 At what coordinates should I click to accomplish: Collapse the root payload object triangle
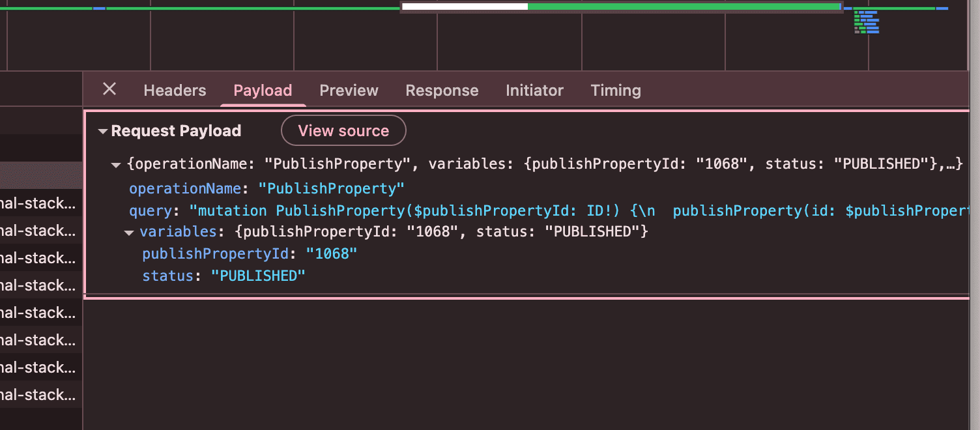tap(116, 165)
